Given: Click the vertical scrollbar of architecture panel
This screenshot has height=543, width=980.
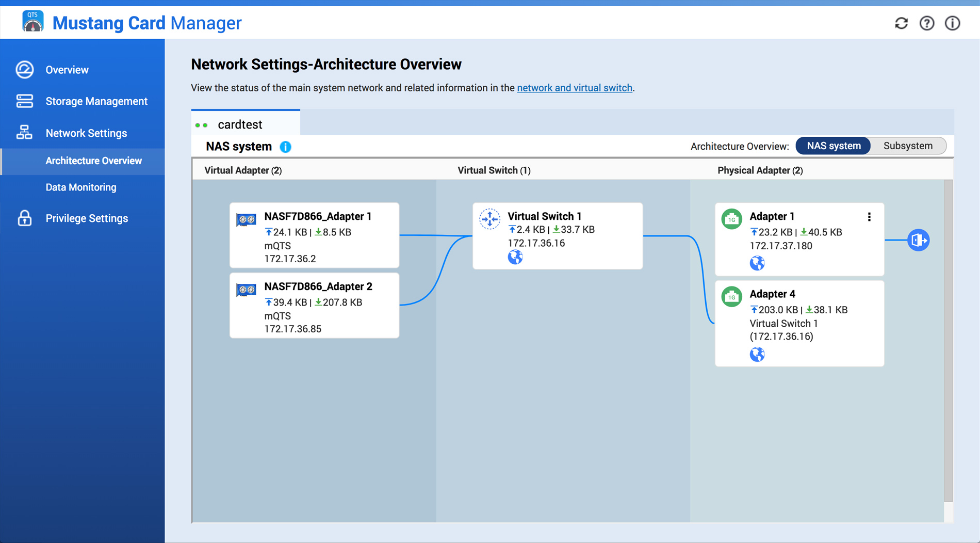Looking at the screenshot, I should point(948,341).
